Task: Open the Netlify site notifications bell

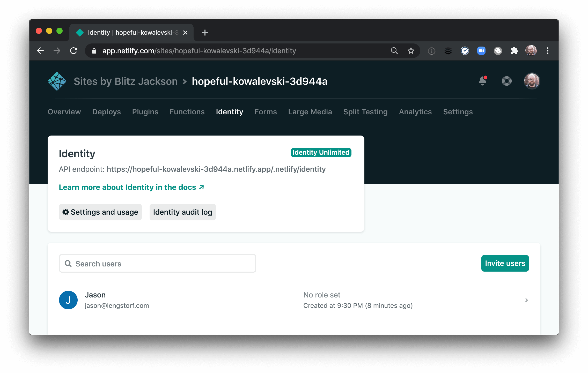Action: pos(483,81)
